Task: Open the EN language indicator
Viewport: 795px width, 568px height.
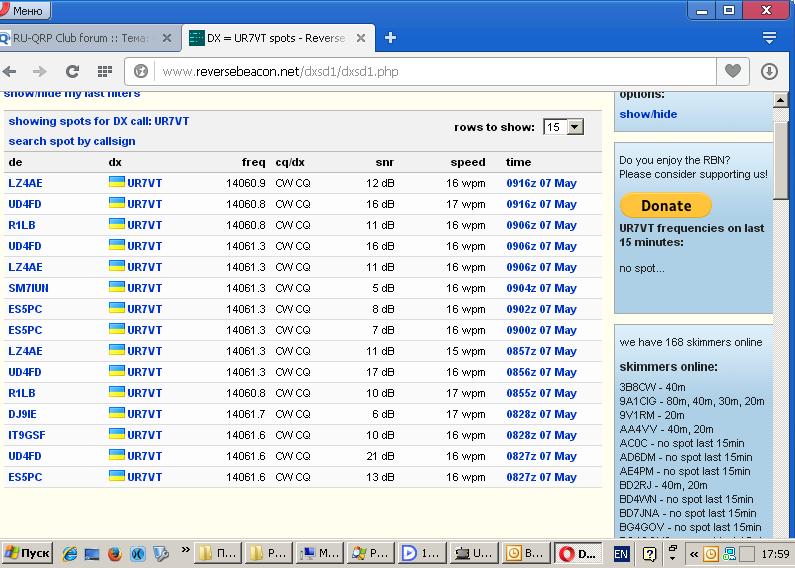Action: click(x=621, y=554)
